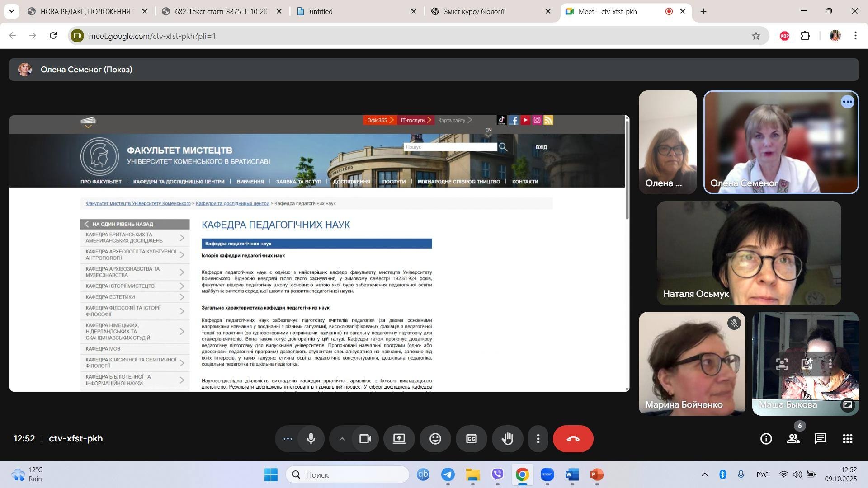Viewport: 868px width, 488px height.
Task: Open the chat messages panel
Action: pyautogui.click(x=820, y=439)
